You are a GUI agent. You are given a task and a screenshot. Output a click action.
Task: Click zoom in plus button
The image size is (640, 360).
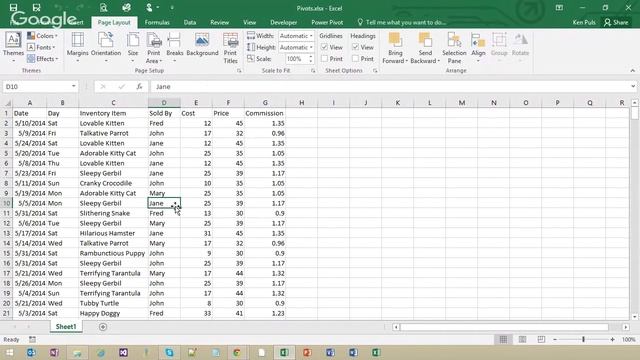click(x=612, y=340)
